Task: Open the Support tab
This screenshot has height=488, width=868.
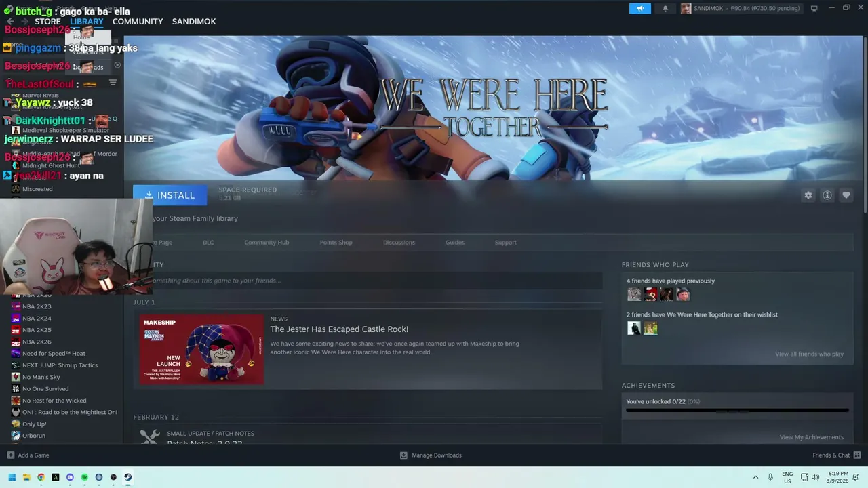Action: (x=505, y=243)
